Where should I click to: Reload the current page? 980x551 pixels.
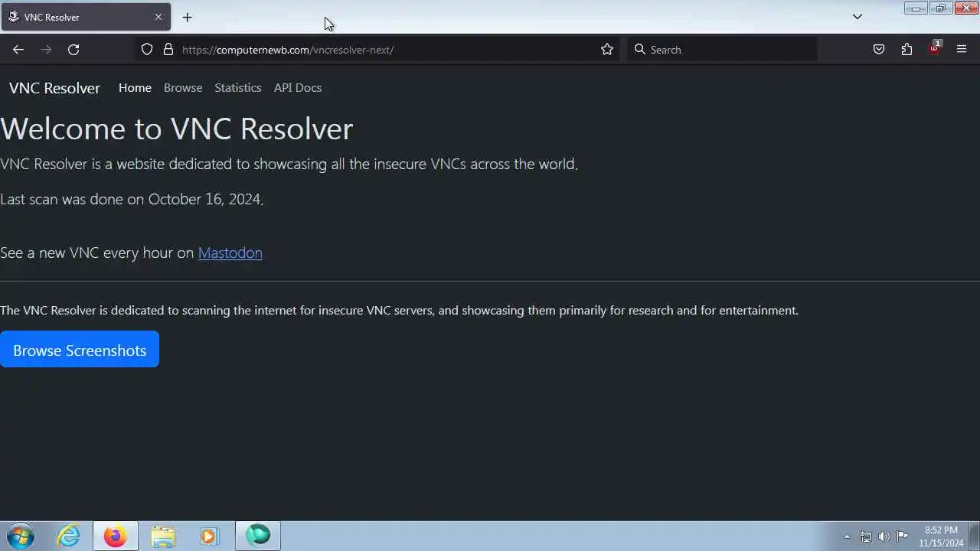(73, 50)
